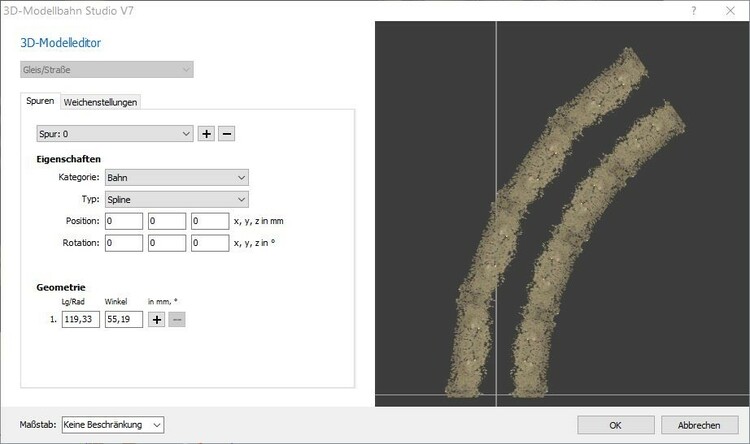Click the Position z input field
Viewport: 750px width, 444px height.
[210, 221]
